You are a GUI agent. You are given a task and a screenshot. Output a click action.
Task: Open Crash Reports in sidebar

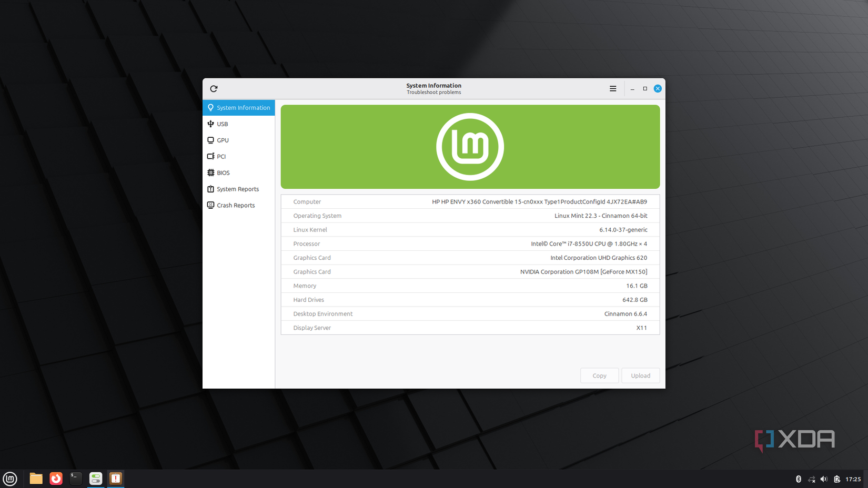tap(239, 206)
